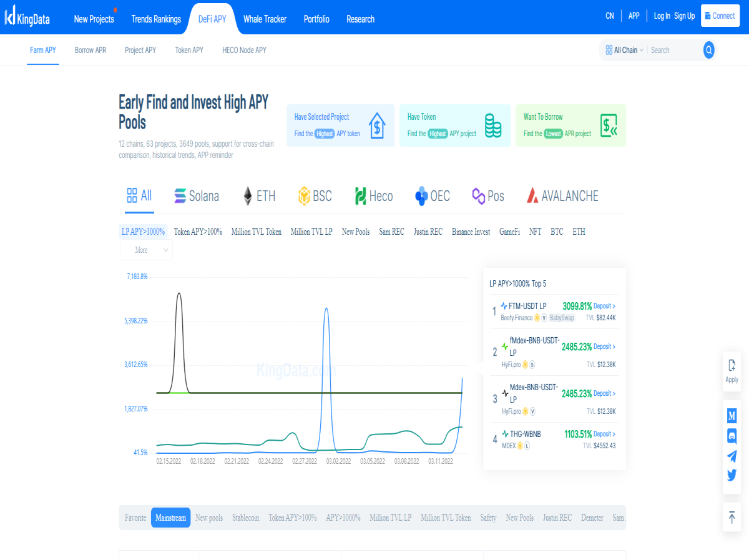Click the coin stack icon in Have Token
The width and height of the screenshot is (749, 560).
coord(493,125)
